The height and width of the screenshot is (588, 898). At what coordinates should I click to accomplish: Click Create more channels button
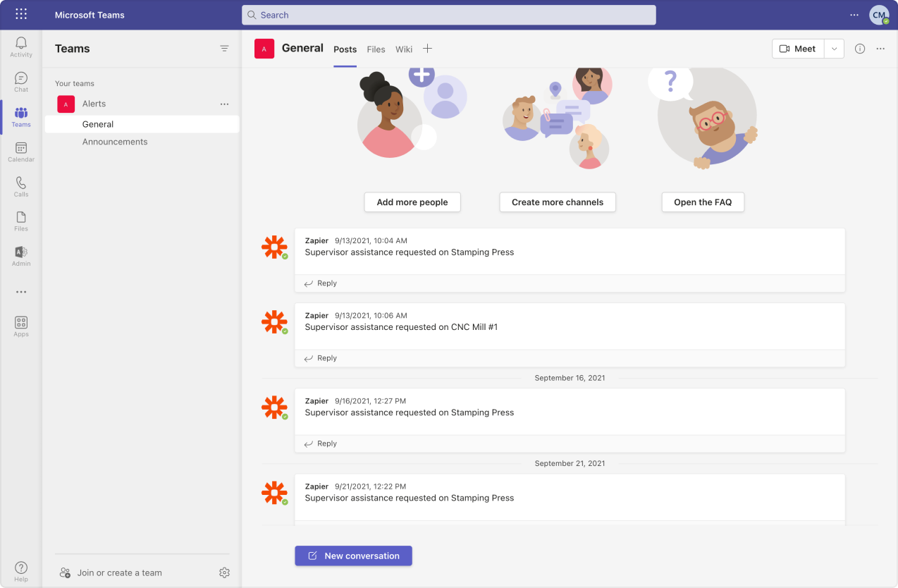coord(558,202)
